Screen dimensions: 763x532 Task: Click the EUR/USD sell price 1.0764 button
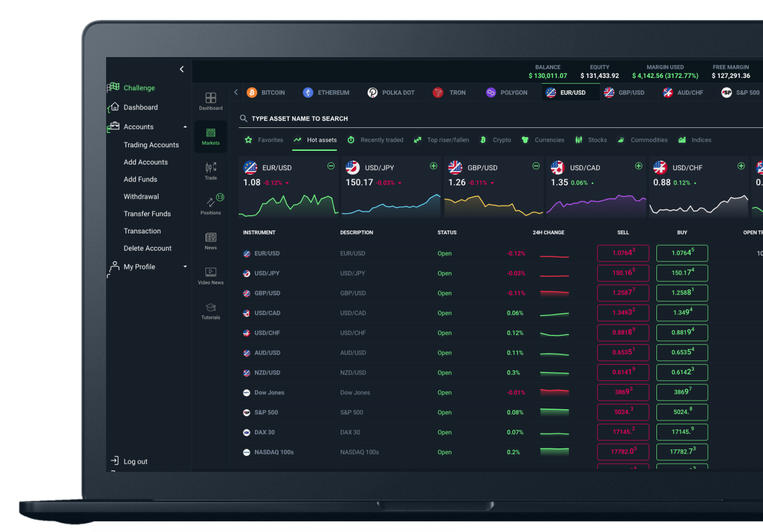pos(623,253)
